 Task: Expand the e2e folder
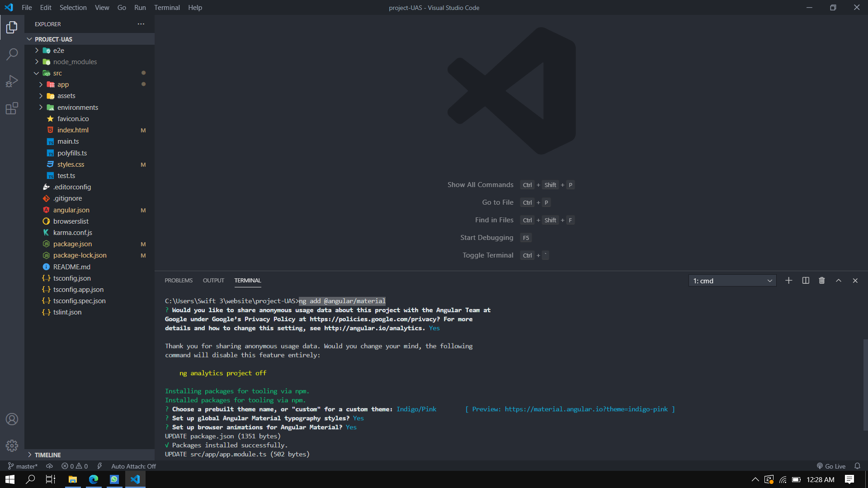90,50
